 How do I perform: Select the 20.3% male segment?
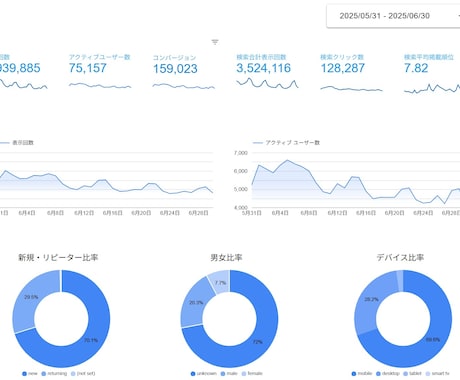196,303
